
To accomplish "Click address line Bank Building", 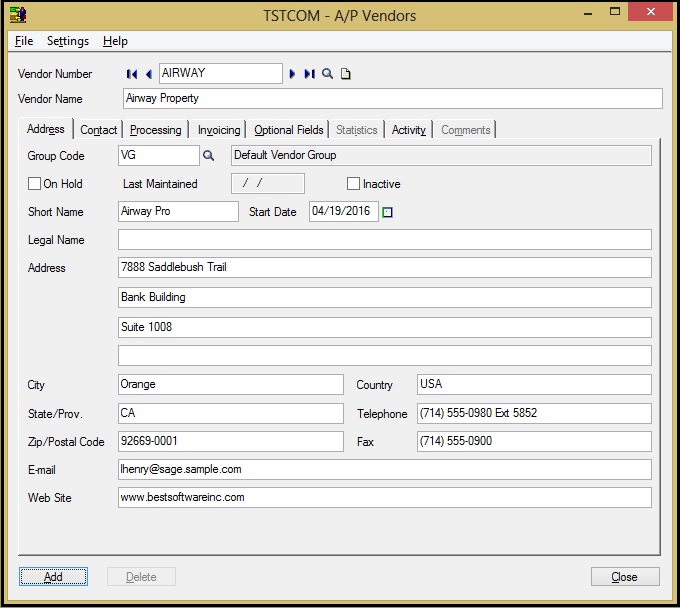I will (x=385, y=297).
